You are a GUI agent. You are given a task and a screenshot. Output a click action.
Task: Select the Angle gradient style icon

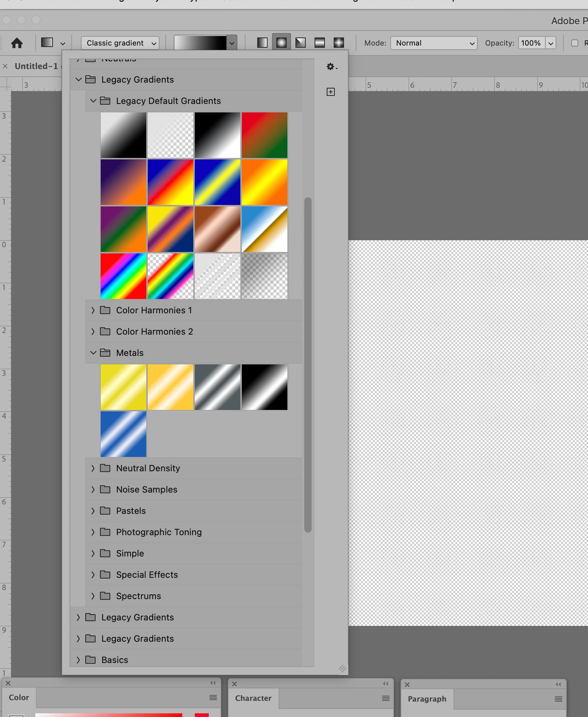tap(301, 43)
